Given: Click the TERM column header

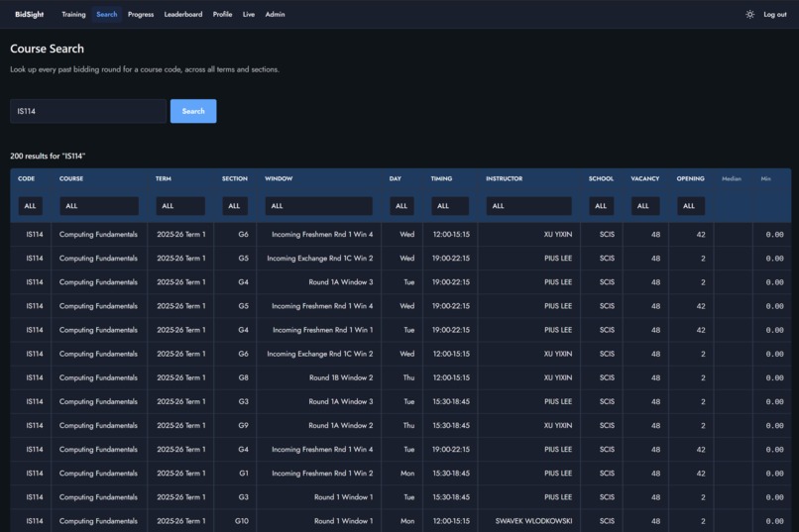Looking at the screenshot, I should (163, 178).
